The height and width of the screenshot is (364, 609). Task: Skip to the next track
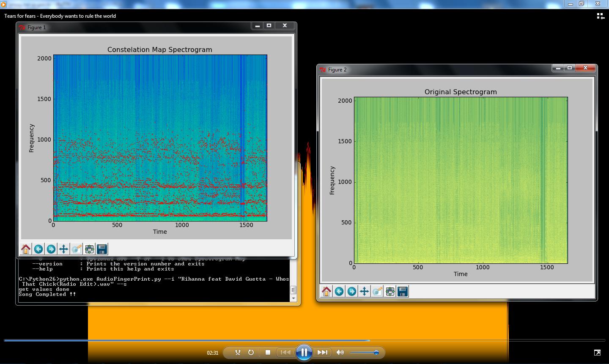click(x=322, y=352)
